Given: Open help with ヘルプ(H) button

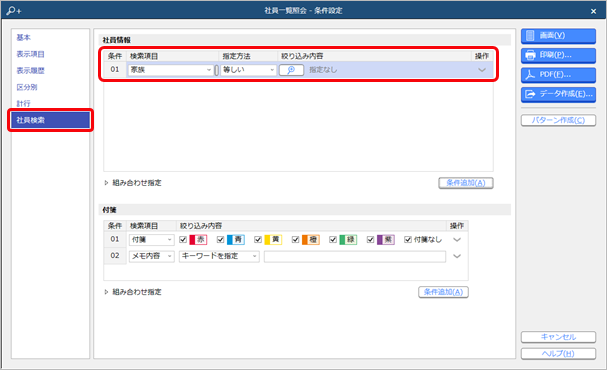Looking at the screenshot, I should point(558,354).
